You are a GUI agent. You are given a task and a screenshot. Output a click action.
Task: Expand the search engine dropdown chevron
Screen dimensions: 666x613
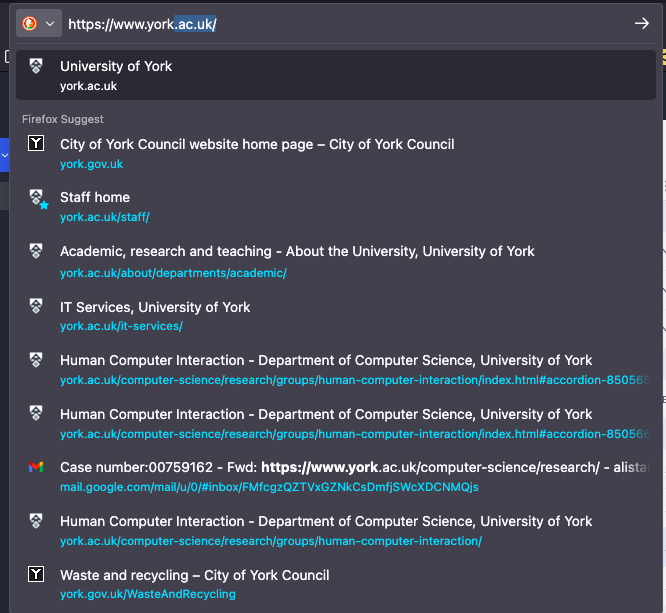49,23
